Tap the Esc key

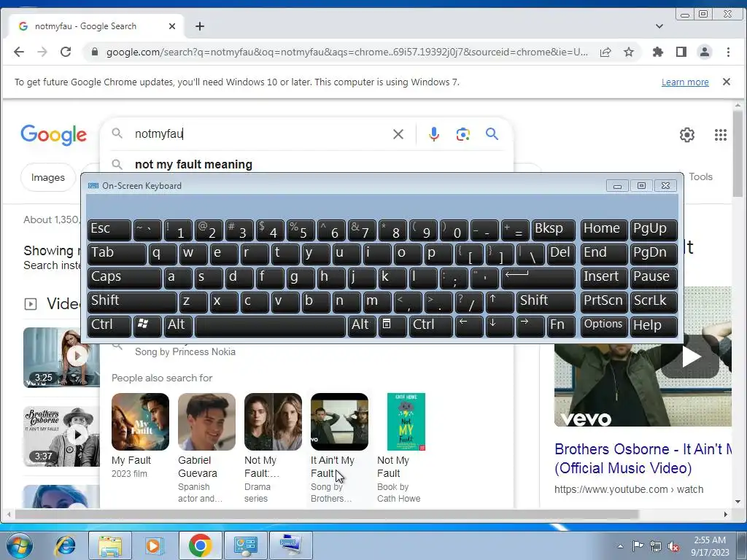pos(109,230)
